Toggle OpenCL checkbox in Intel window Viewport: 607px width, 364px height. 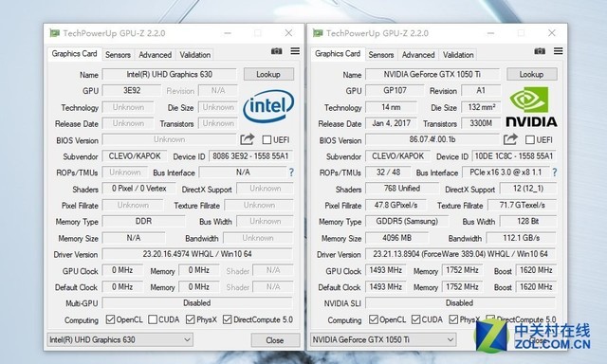[110, 319]
